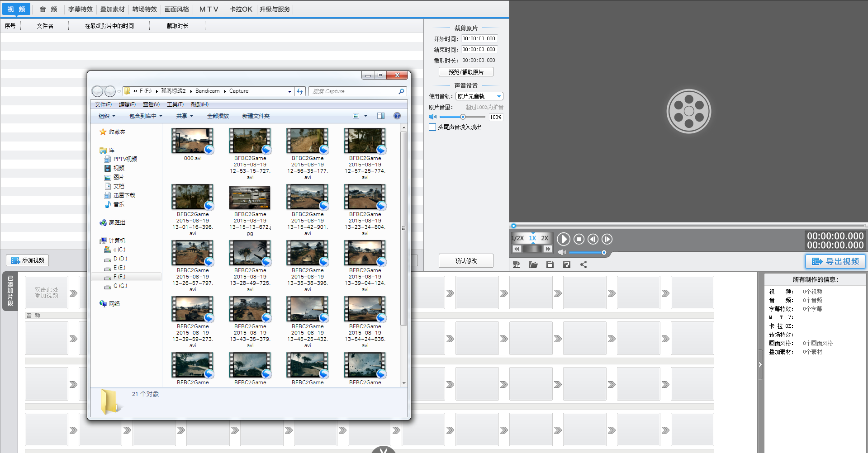
Task: Switch to the 字幕特效 tab
Action: (81, 9)
